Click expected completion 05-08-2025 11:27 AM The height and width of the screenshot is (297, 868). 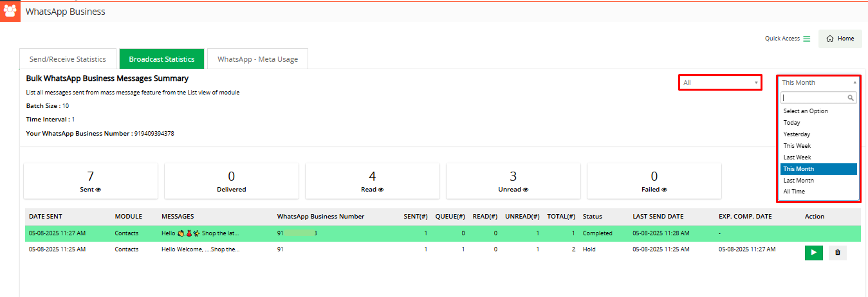tap(747, 249)
